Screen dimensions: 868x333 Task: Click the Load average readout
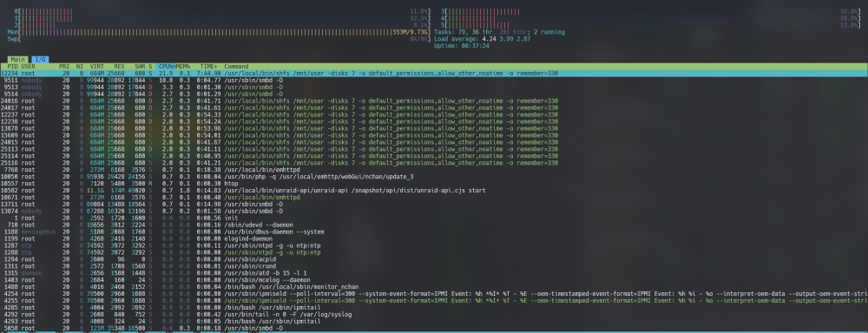coord(483,39)
